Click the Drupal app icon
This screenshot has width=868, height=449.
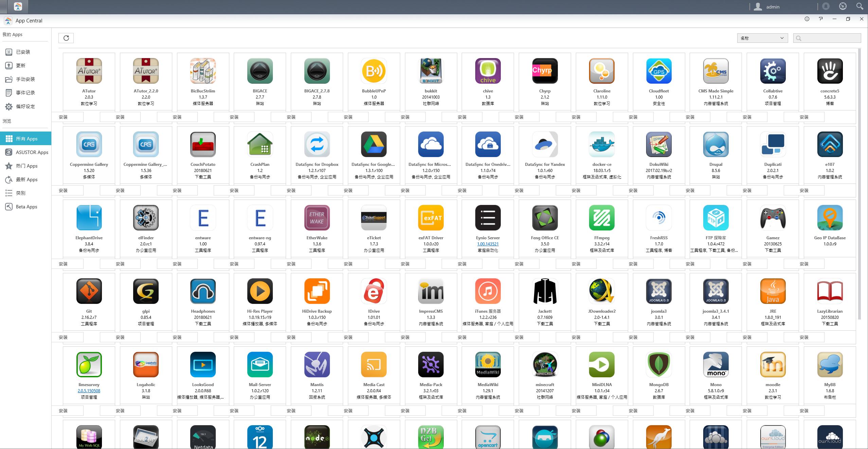click(x=716, y=144)
